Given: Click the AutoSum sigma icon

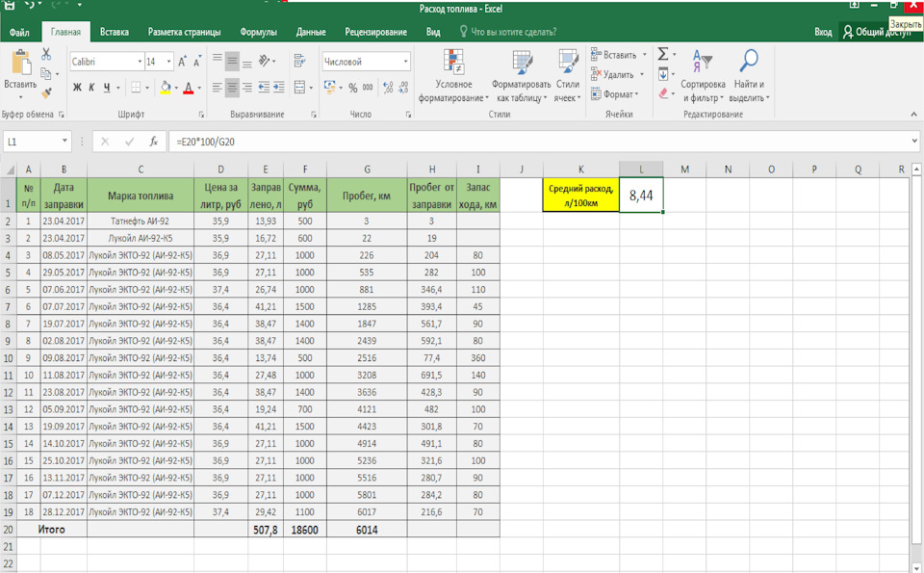Looking at the screenshot, I should click(x=663, y=54).
